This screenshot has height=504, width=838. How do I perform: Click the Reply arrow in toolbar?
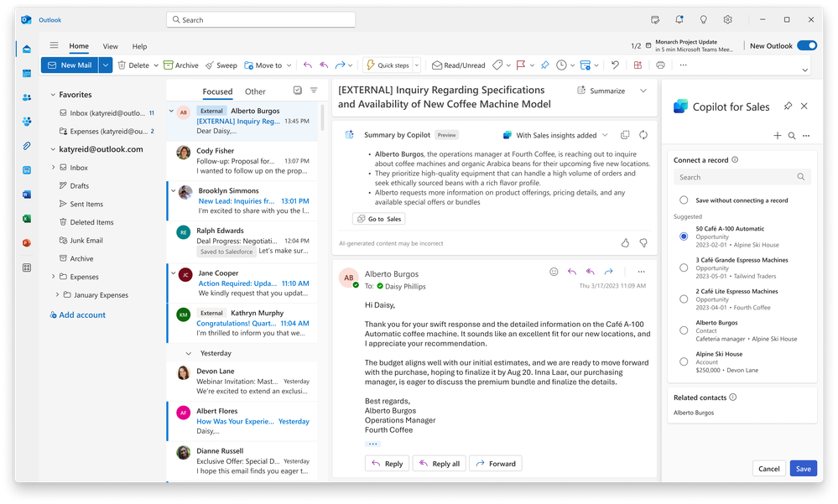click(x=307, y=65)
